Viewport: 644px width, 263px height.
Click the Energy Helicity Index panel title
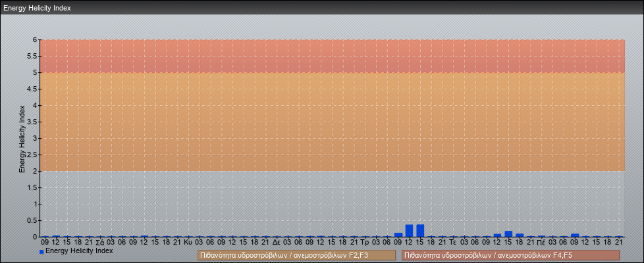click(x=38, y=8)
